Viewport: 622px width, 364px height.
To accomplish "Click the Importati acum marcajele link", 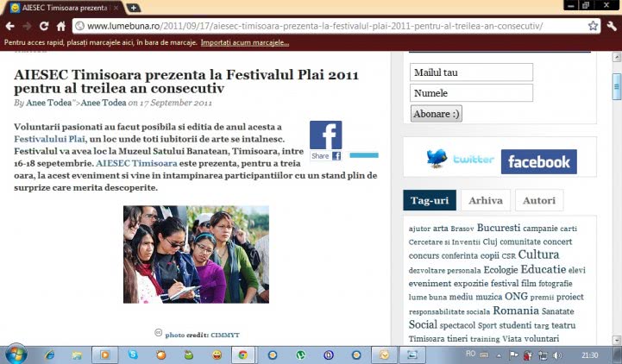I will [245, 42].
